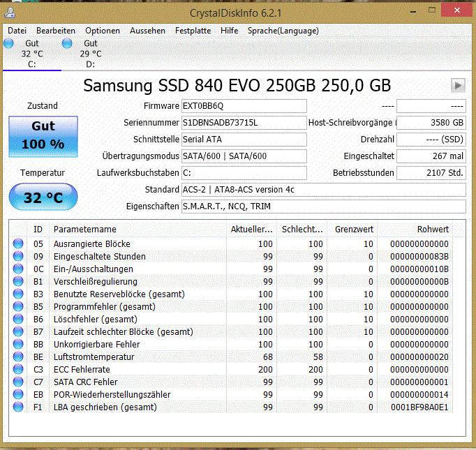
Task: Click status orb for LBA geschrieben row
Action: (x=18, y=407)
